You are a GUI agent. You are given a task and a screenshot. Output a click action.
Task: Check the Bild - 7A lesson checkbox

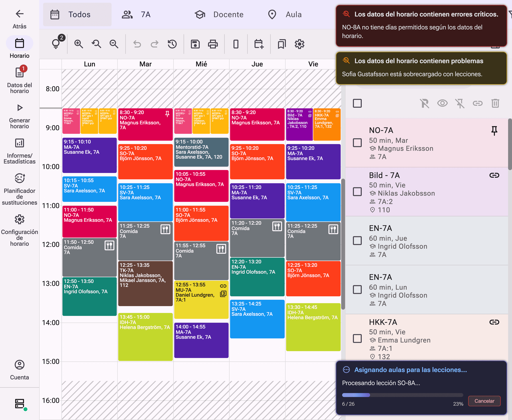tap(357, 192)
